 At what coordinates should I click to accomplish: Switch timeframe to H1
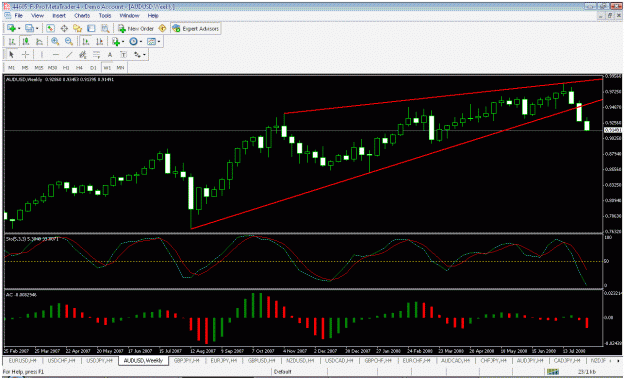66,68
